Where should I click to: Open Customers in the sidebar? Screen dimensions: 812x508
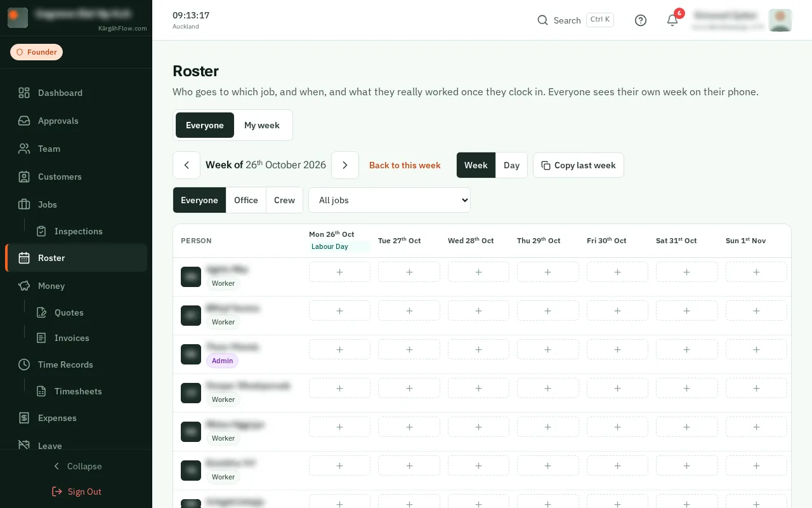[x=76, y=177]
